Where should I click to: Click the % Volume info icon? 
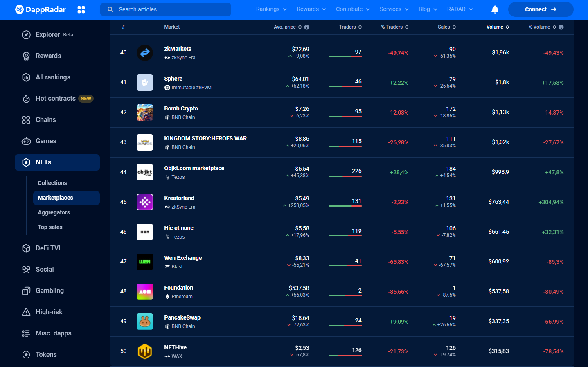561,27
